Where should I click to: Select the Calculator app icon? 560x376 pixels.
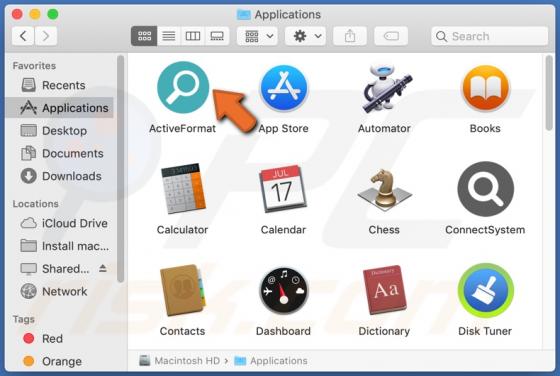pyautogui.click(x=183, y=189)
